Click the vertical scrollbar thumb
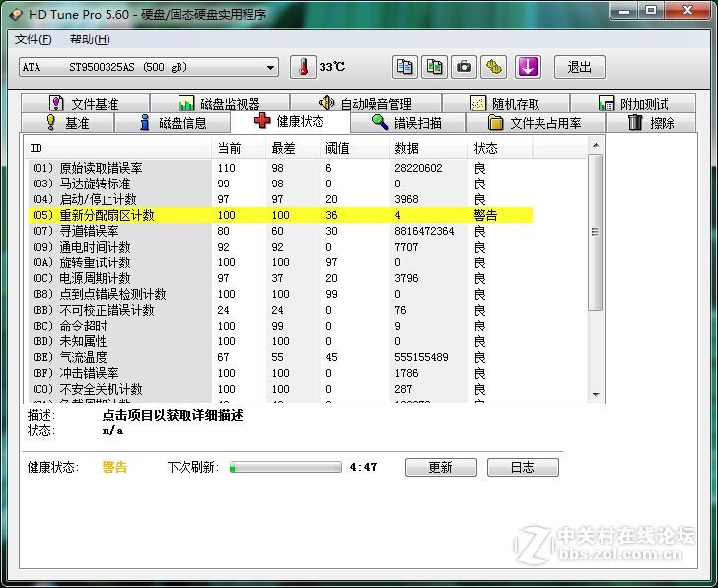The height and width of the screenshot is (588, 718). [596, 232]
